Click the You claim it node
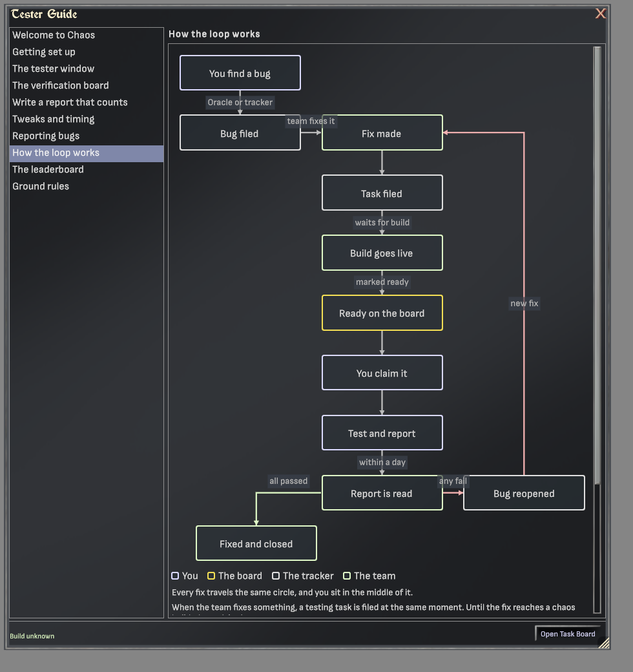The height and width of the screenshot is (672, 633). (382, 372)
